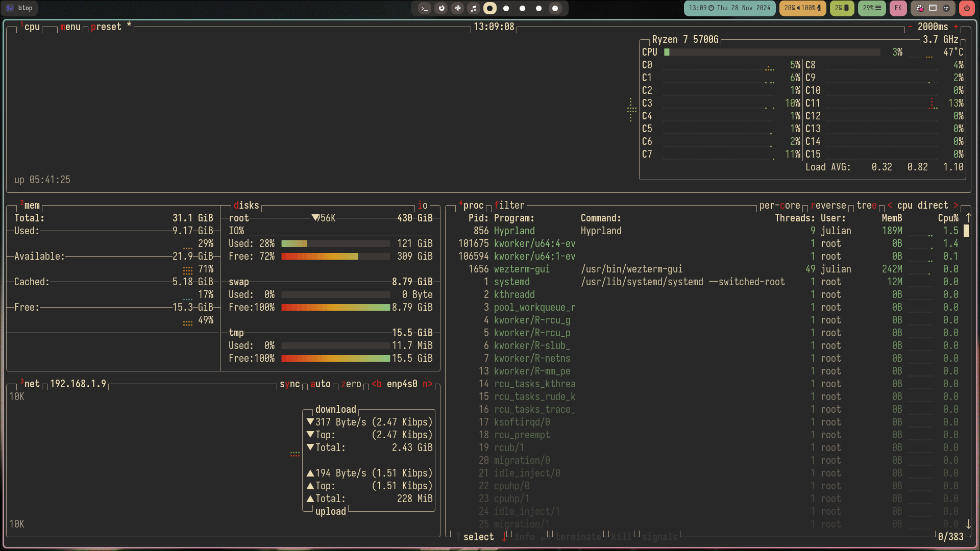Image resolution: width=980 pixels, height=551 pixels.
Task: Click the root disk used 28% bar
Action: coord(336,243)
